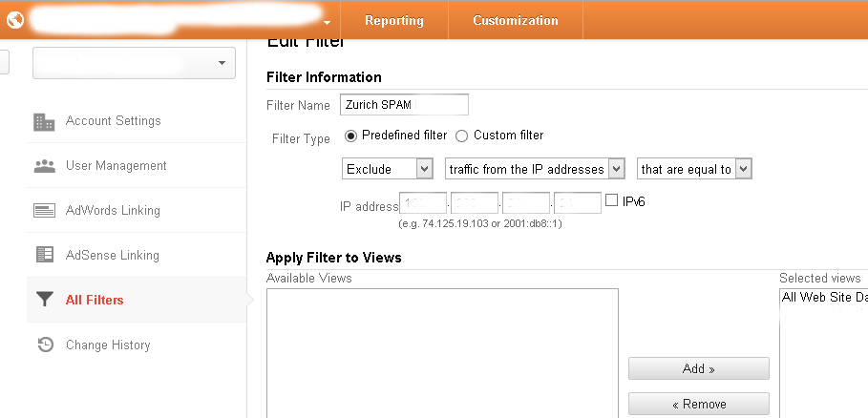
Task: Select the Custom filter radio button
Action: click(x=461, y=136)
